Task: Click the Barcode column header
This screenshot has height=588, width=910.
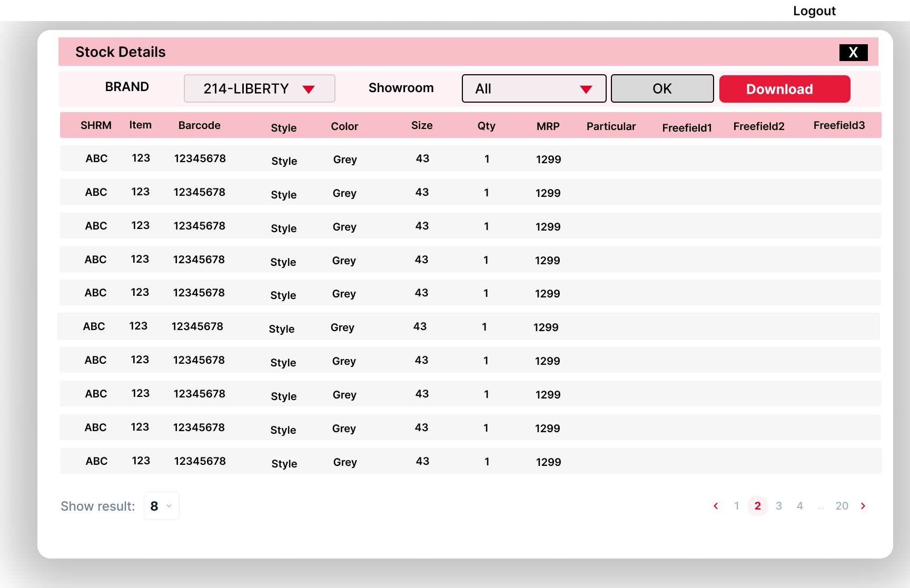Action: [199, 125]
